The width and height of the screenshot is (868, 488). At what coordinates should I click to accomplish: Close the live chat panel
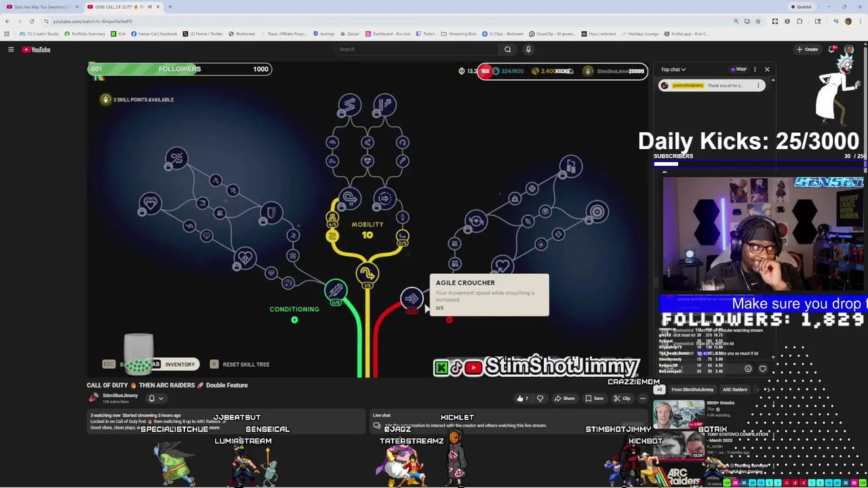pos(767,69)
